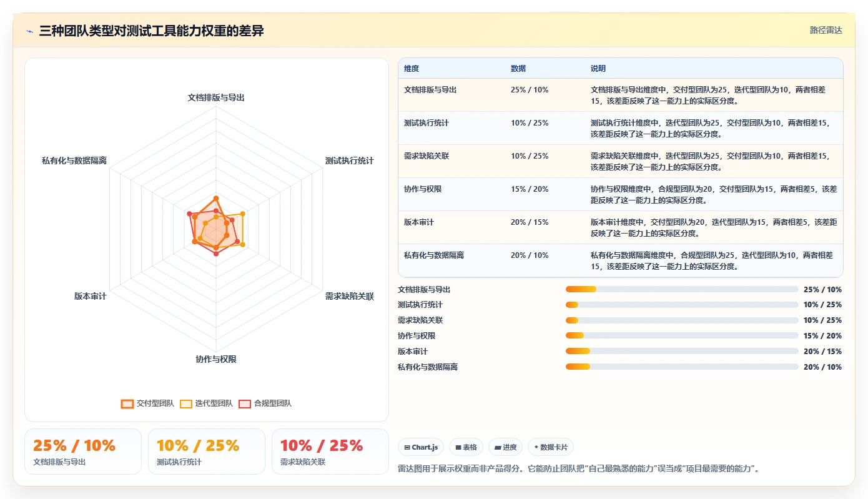
Task: Click 测试执行统计 progress bar
Action: (x=682, y=305)
